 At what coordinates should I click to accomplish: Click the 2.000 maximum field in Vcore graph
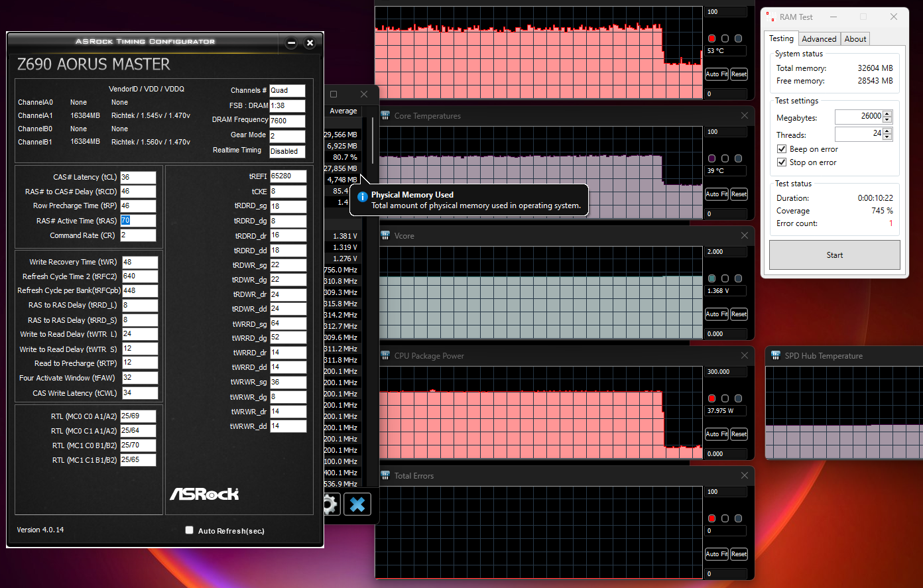pyautogui.click(x=726, y=252)
